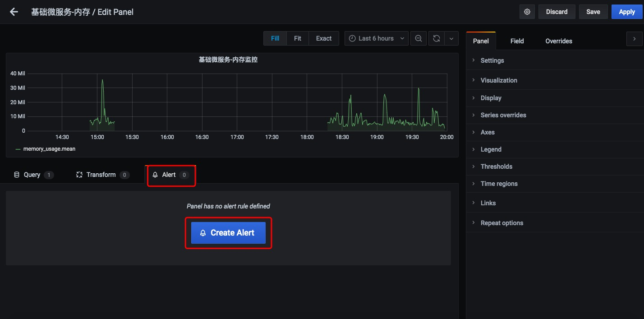Image resolution: width=644 pixels, height=319 pixels.
Task: Click the panel title 基础微服务-内存监控
Action: click(x=228, y=59)
